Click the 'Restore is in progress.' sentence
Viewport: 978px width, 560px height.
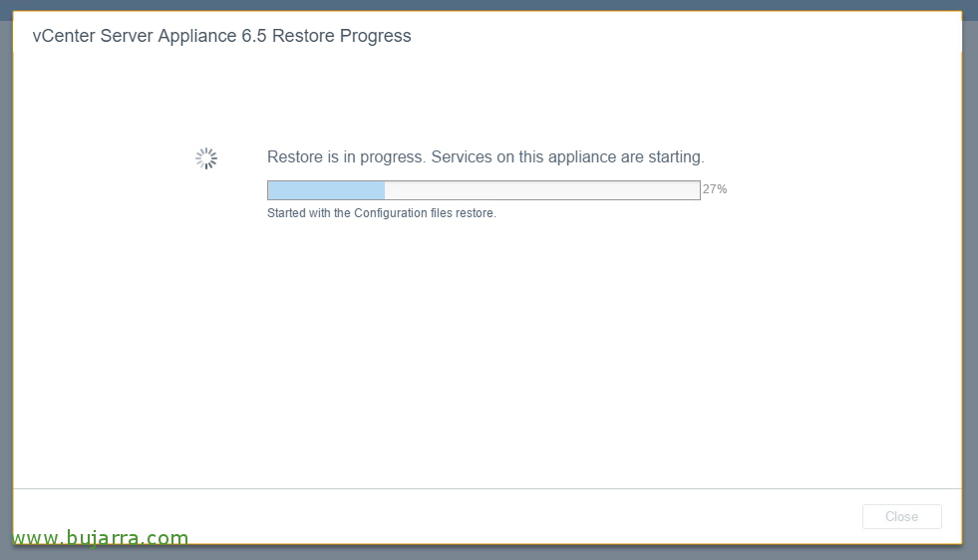click(x=346, y=157)
